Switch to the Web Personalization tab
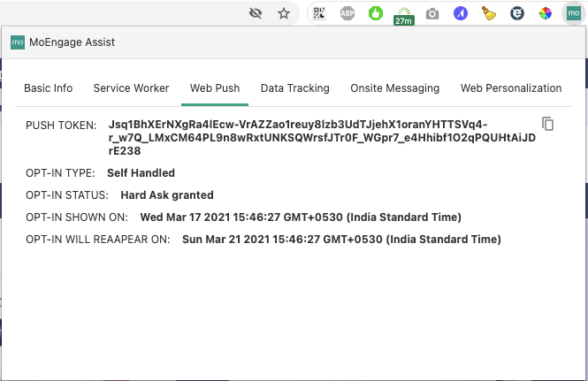The image size is (588, 381). (511, 88)
